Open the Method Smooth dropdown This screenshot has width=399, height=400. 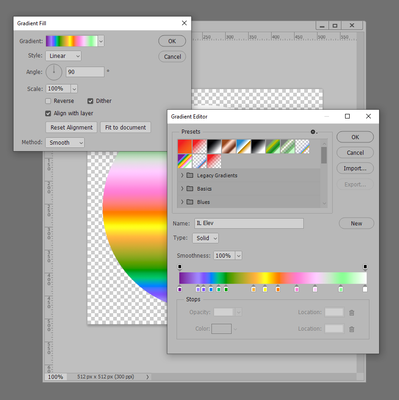click(65, 143)
